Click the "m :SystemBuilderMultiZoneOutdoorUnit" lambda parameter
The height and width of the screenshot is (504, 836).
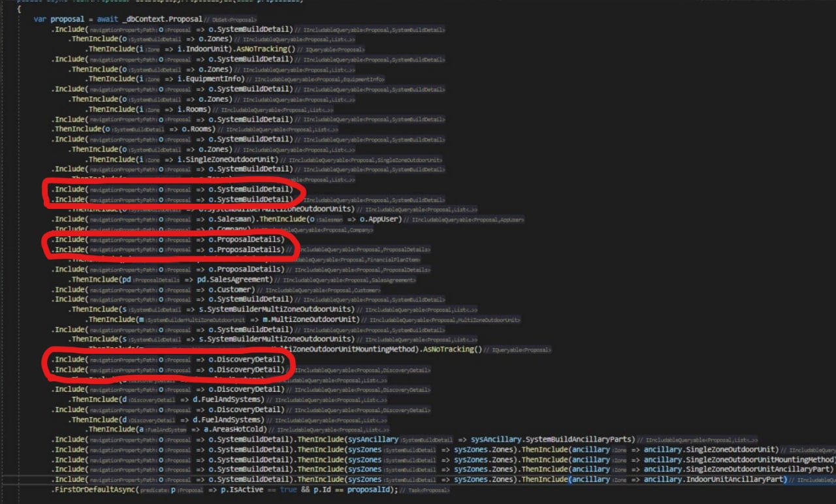tap(192, 319)
